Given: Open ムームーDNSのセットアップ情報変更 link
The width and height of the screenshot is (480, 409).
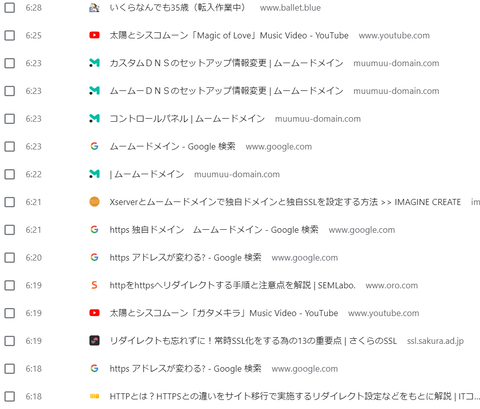Looking at the screenshot, I should pos(226,91).
